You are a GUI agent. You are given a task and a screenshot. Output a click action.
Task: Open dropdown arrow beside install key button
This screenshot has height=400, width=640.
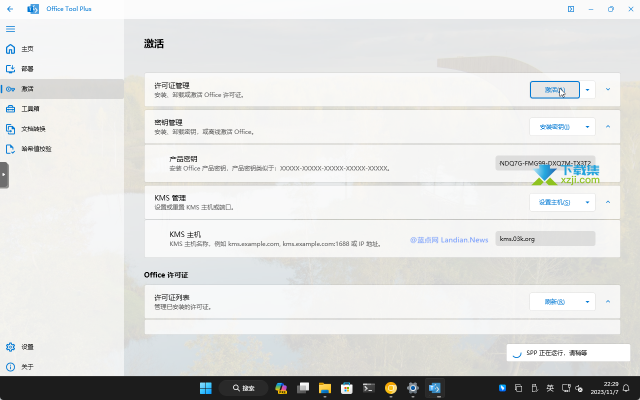pos(587,127)
